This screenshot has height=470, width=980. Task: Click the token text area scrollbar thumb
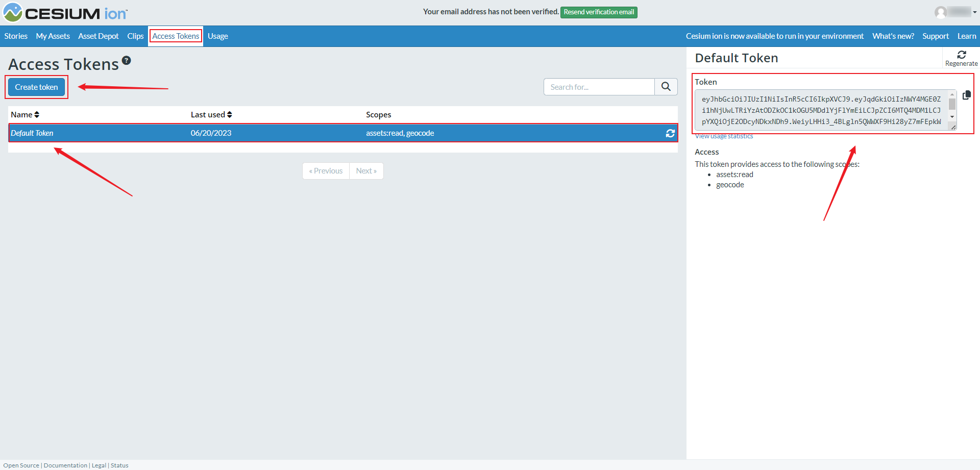coord(952,104)
